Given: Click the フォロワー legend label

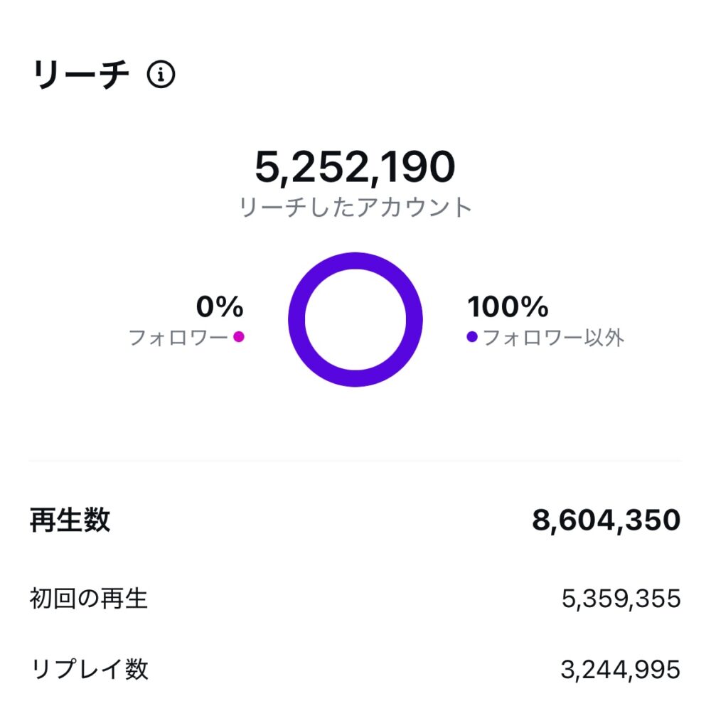Looking at the screenshot, I should pos(178,338).
